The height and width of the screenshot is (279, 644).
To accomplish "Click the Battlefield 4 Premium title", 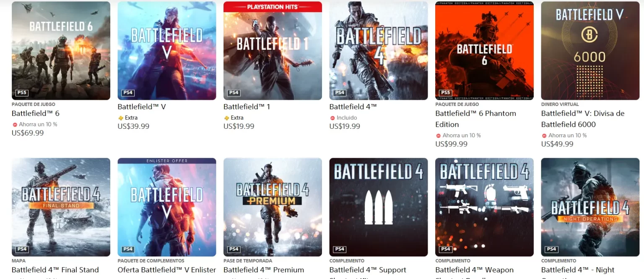I will (x=264, y=270).
